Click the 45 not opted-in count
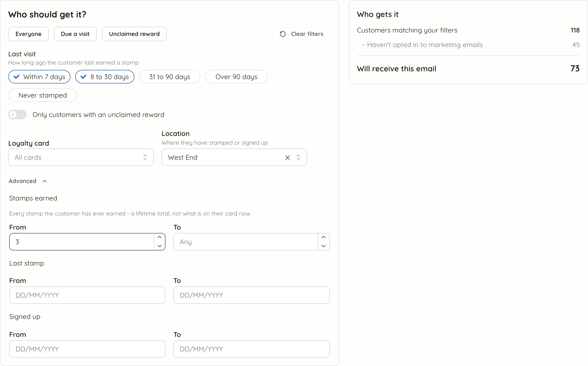The height and width of the screenshot is (366, 588). (x=576, y=45)
